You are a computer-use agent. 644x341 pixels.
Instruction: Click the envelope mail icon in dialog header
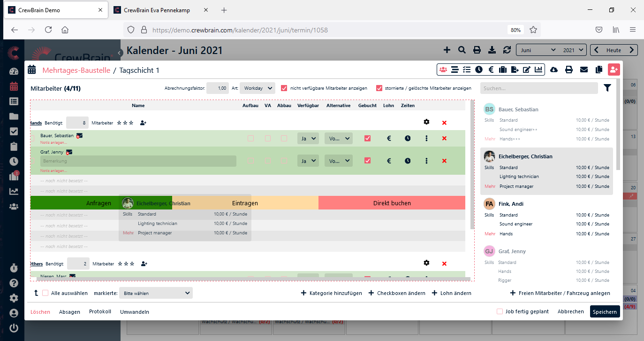[x=583, y=70]
